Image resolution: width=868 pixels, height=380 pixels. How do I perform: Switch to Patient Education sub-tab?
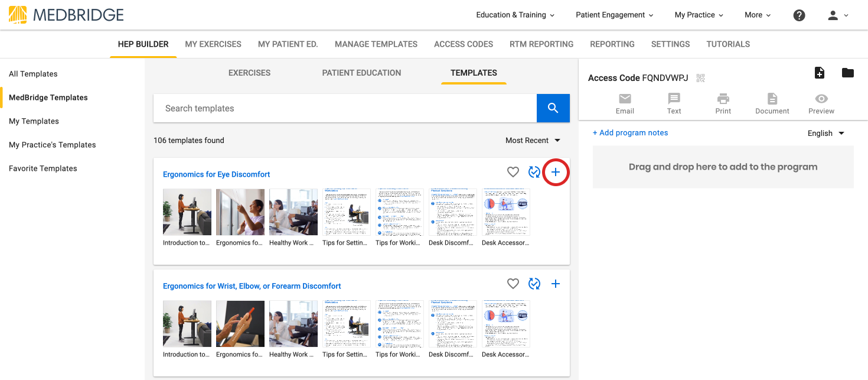point(361,73)
